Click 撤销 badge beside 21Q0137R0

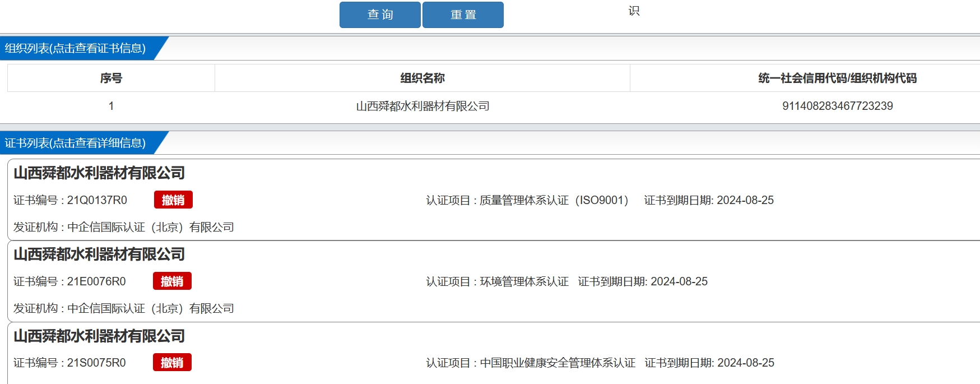(x=173, y=200)
